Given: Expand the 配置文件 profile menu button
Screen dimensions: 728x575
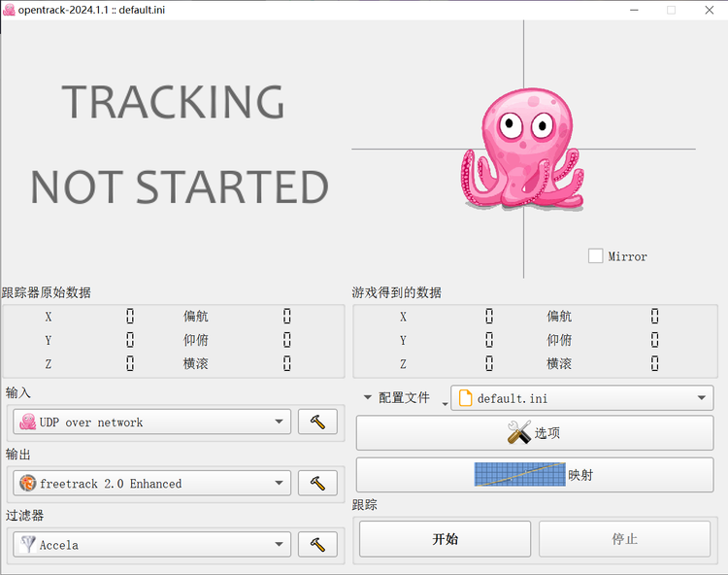Looking at the screenshot, I should pos(403,398).
